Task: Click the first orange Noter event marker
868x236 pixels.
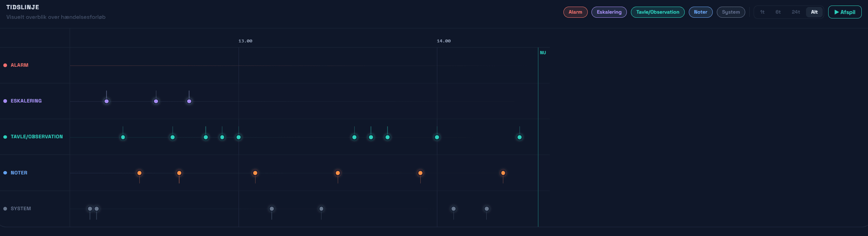Action: (139, 173)
